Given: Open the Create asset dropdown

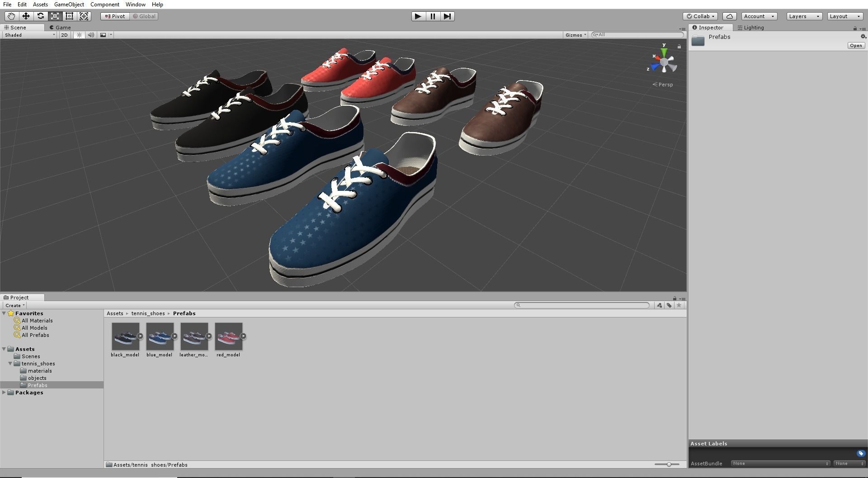Looking at the screenshot, I should 14,305.
